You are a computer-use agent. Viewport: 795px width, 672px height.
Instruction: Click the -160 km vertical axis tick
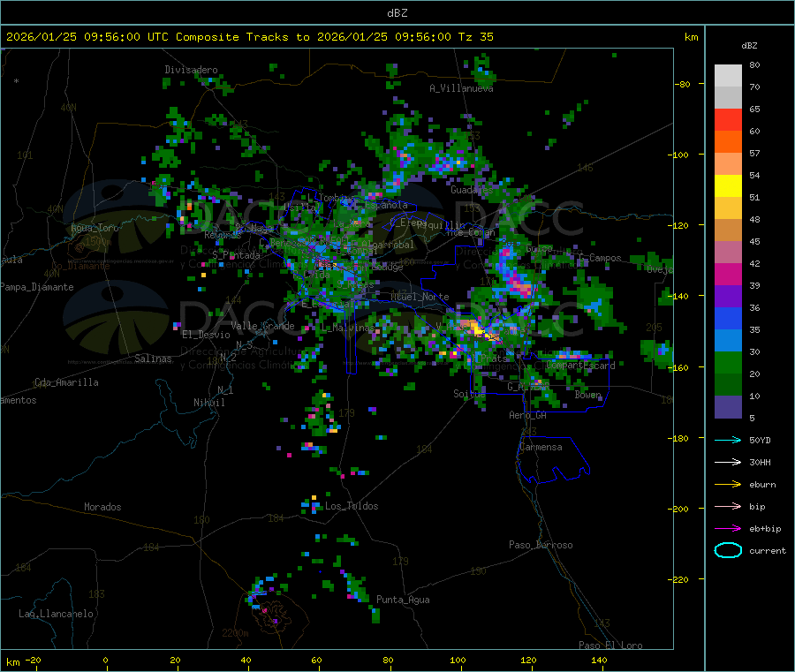click(678, 367)
